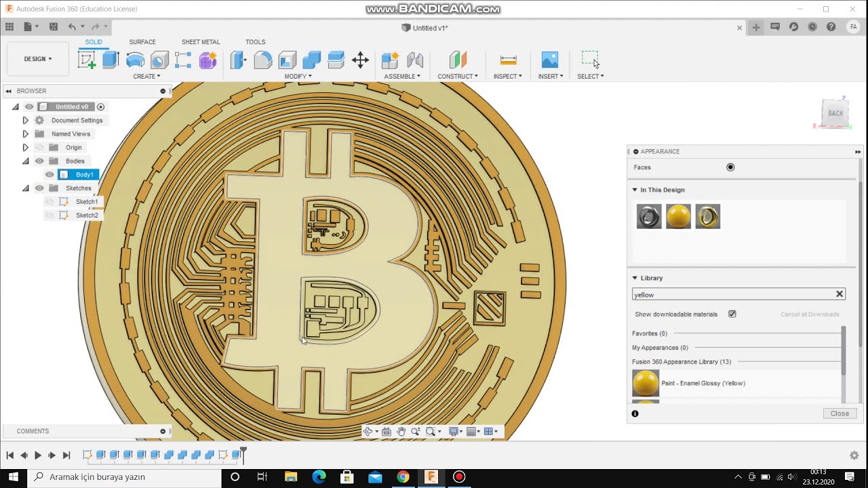Image resolution: width=868 pixels, height=488 pixels.
Task: Toggle visibility eye of Sketches folder
Action: pyautogui.click(x=39, y=188)
